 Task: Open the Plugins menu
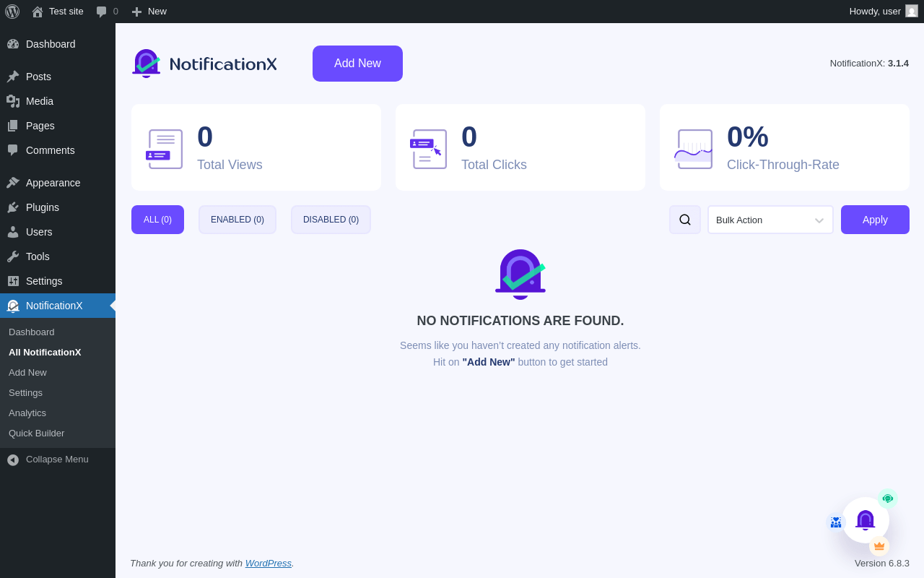[58, 207]
